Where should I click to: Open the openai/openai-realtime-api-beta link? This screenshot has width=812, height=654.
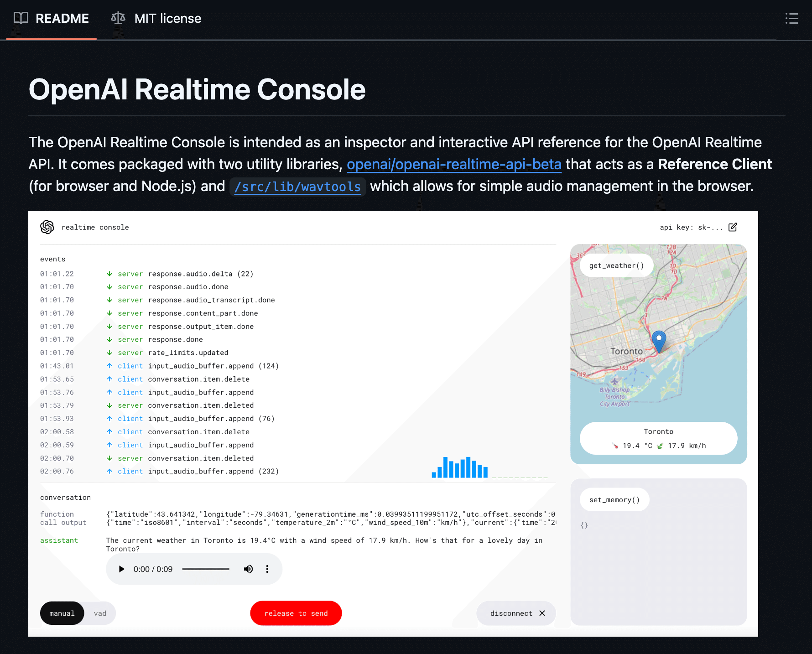pyautogui.click(x=454, y=164)
